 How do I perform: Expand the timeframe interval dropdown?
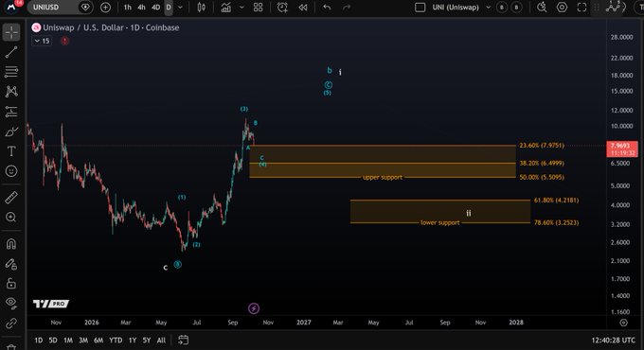[180, 7]
